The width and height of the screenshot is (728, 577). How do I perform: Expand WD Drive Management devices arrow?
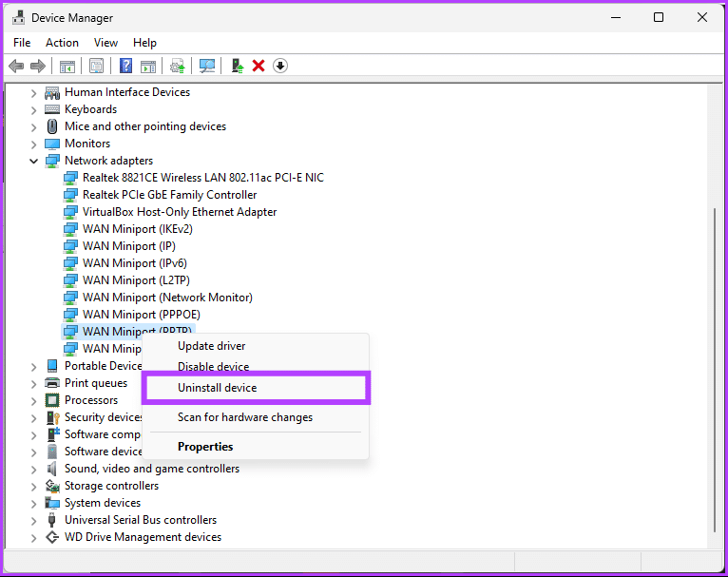click(33, 538)
